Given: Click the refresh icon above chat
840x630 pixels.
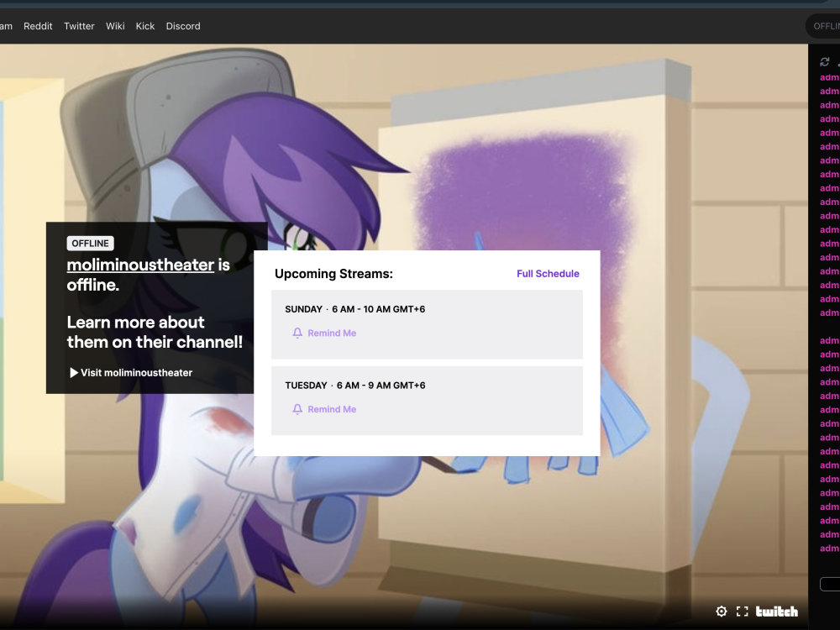Looking at the screenshot, I should [x=825, y=62].
